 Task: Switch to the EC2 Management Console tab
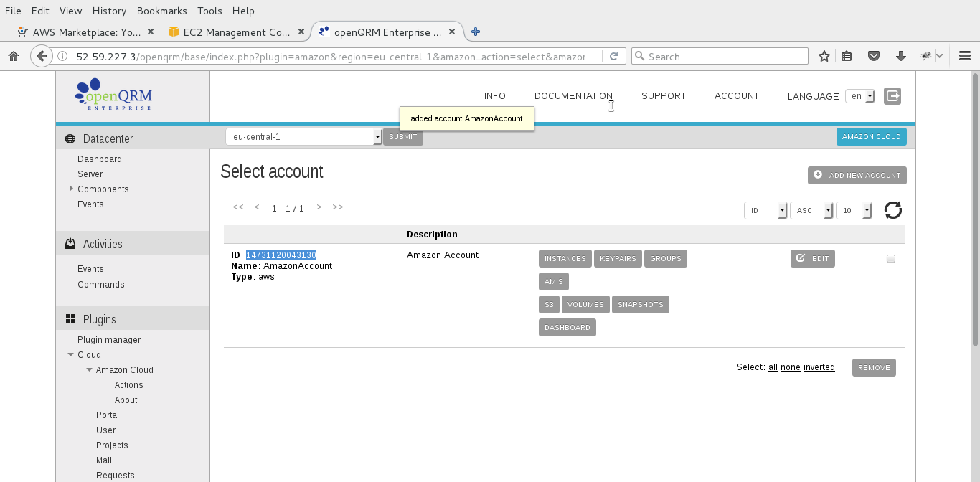(237, 32)
